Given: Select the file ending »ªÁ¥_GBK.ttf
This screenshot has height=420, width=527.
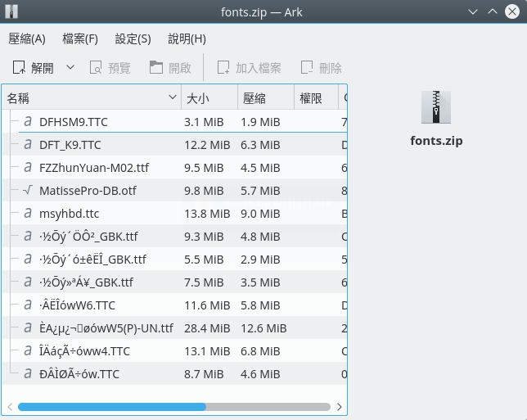Looking at the screenshot, I should [x=87, y=282].
